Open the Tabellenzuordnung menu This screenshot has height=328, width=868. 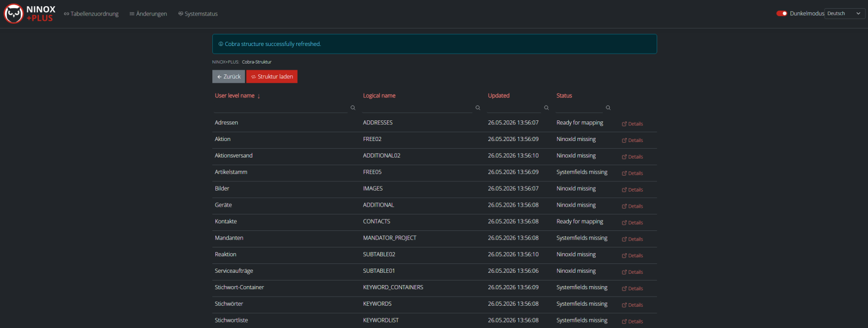91,14
